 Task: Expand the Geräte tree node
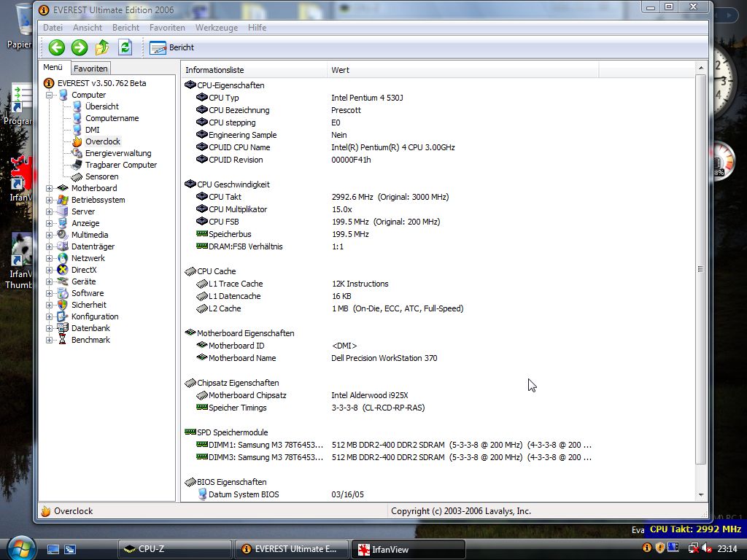tap(49, 281)
